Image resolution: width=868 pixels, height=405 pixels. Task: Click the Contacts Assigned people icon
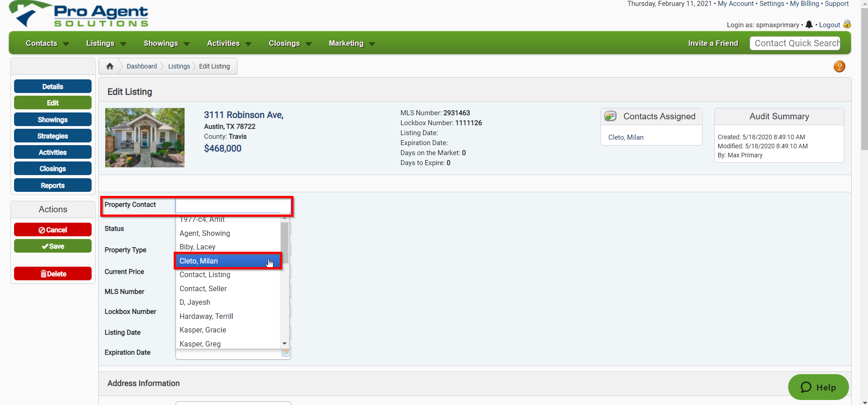click(610, 116)
